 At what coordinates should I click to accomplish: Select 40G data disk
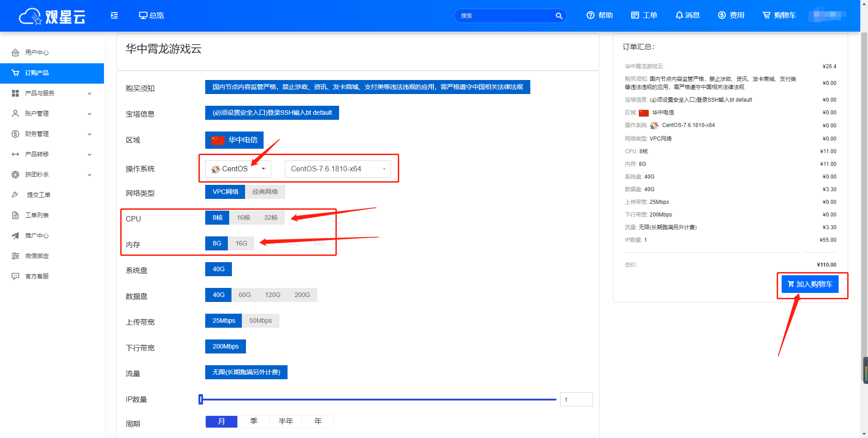pos(218,295)
